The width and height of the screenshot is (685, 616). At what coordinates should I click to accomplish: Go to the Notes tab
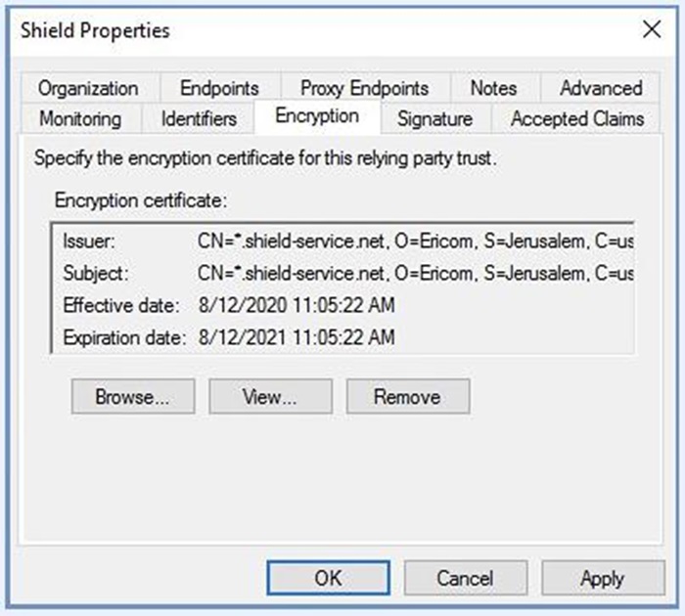493,88
